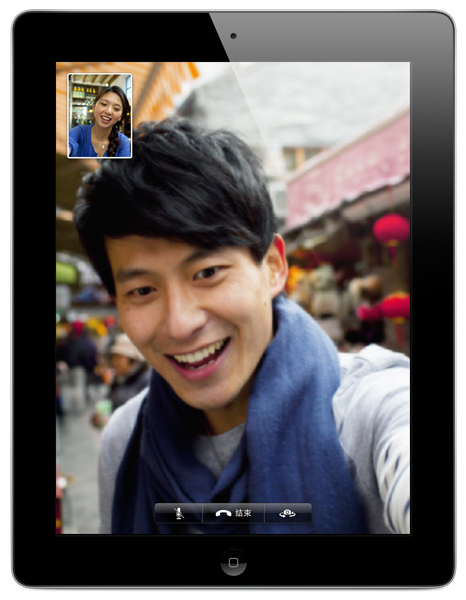Image resolution: width=466 pixels, height=600 pixels.
Task: Mute the microphone in the call bar
Action: (x=178, y=513)
